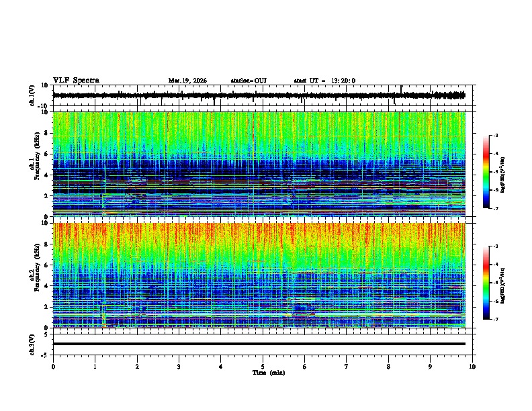Click the "VLF Spectra" plot title
This screenshot has width=532, height=411.
[x=76, y=81]
